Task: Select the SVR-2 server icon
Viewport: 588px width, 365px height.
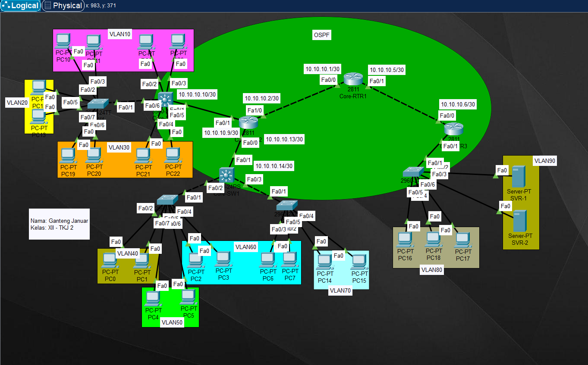Action: coord(519,221)
